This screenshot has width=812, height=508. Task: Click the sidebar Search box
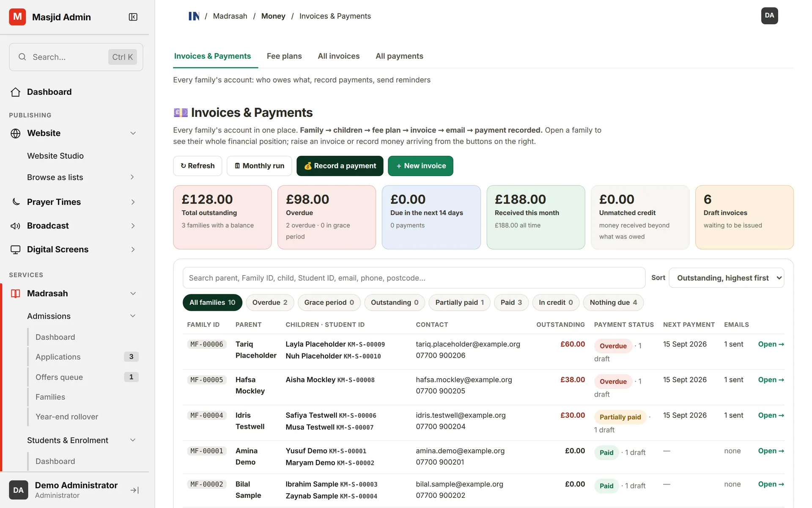pyautogui.click(x=76, y=57)
